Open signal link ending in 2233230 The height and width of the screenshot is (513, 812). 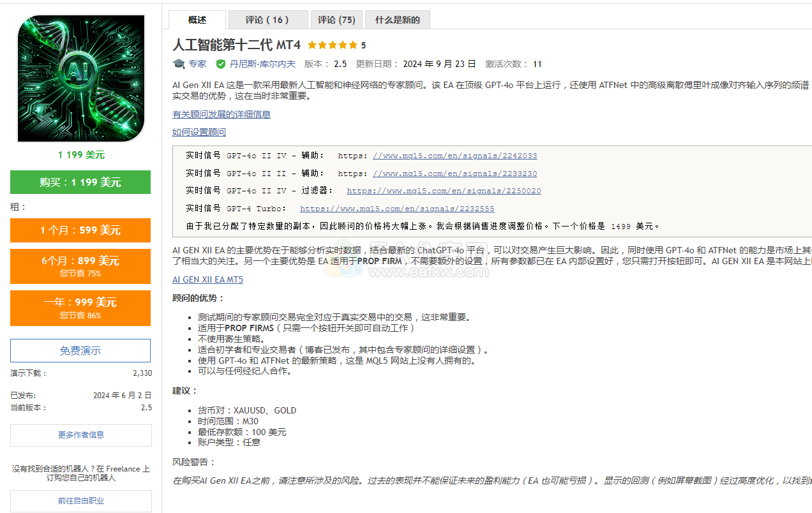455,174
